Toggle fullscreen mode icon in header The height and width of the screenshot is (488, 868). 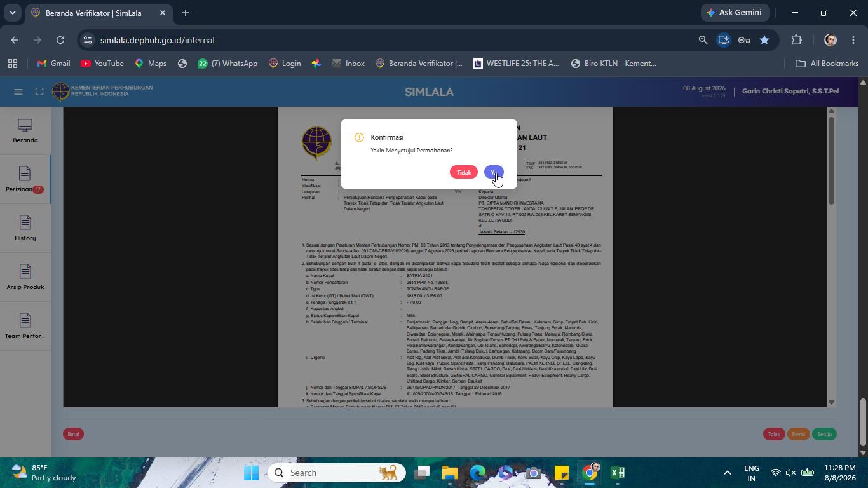(39, 91)
